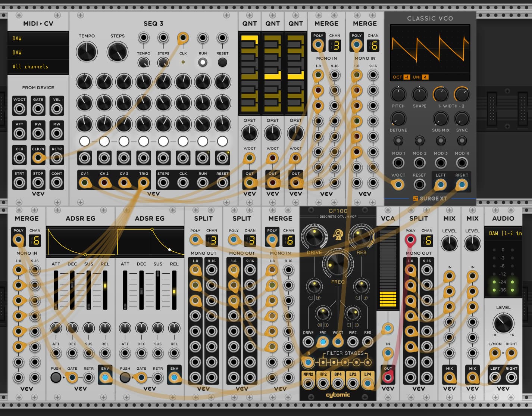Click the red POLY input on the SPLIT next to VCA

[x=410, y=240]
